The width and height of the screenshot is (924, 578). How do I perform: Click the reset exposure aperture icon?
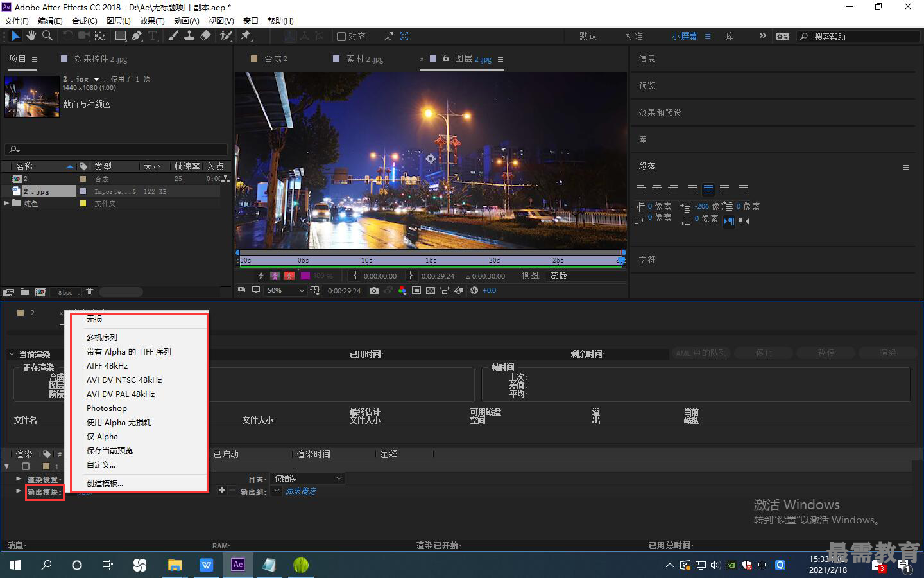(x=474, y=290)
